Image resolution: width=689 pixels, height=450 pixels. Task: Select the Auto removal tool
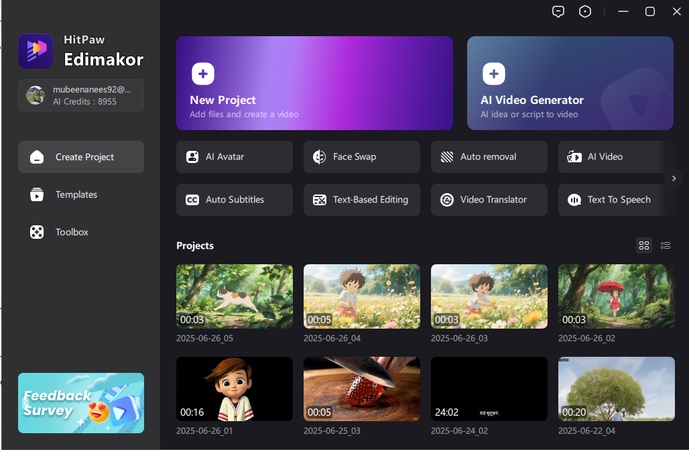pyautogui.click(x=489, y=157)
